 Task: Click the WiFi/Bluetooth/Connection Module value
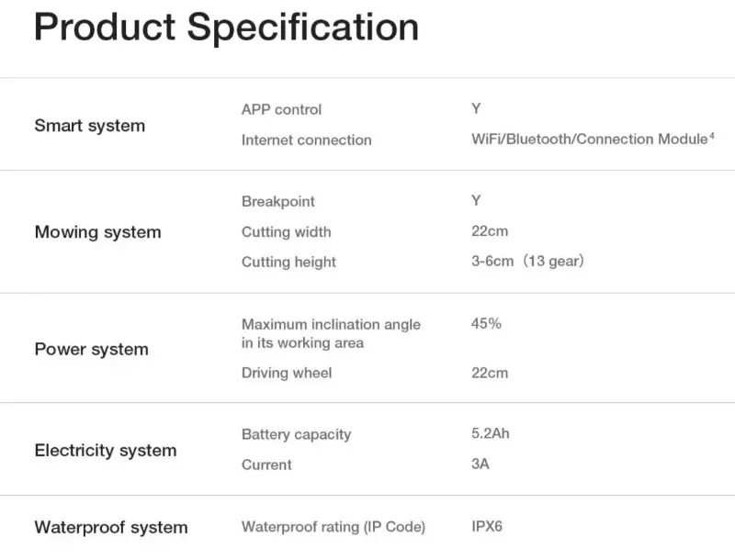(589, 139)
